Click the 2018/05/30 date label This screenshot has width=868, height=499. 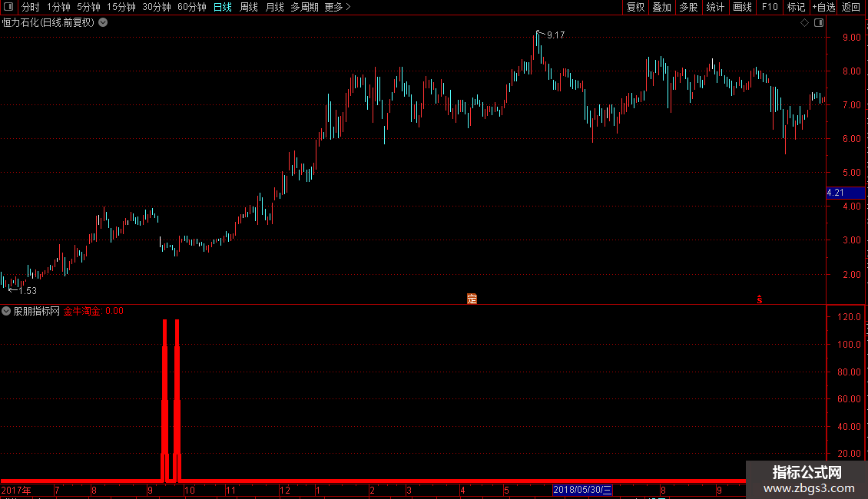point(582,490)
